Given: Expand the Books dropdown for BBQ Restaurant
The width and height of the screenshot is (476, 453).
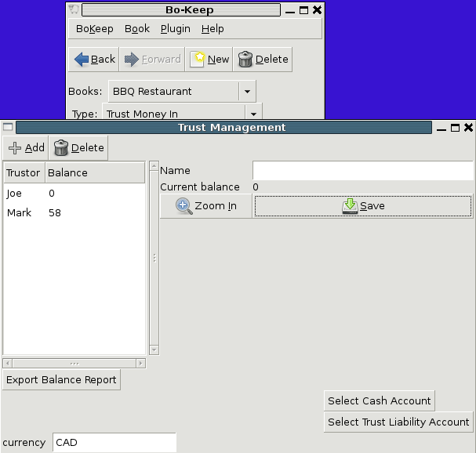Looking at the screenshot, I should click(x=247, y=91).
